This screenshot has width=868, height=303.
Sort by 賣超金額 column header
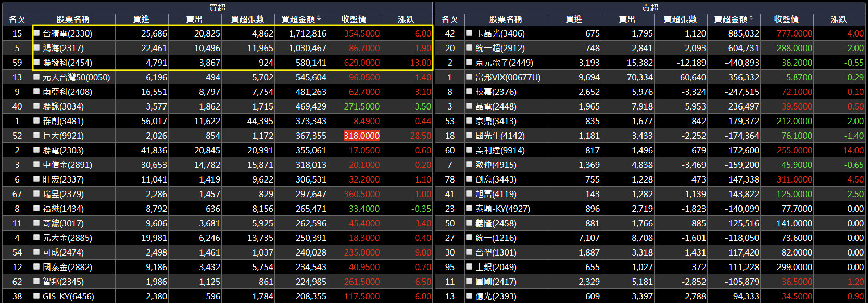[x=733, y=19]
